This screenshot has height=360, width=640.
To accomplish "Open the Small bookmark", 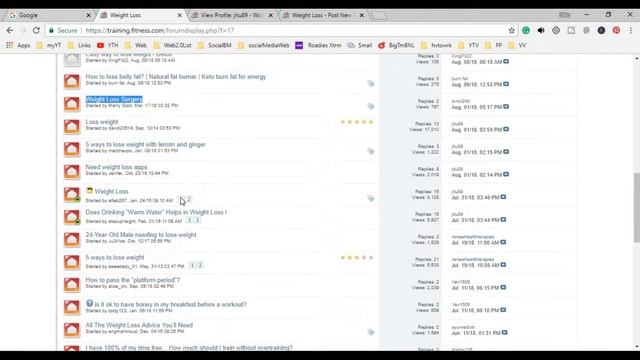I will click(x=360, y=45).
